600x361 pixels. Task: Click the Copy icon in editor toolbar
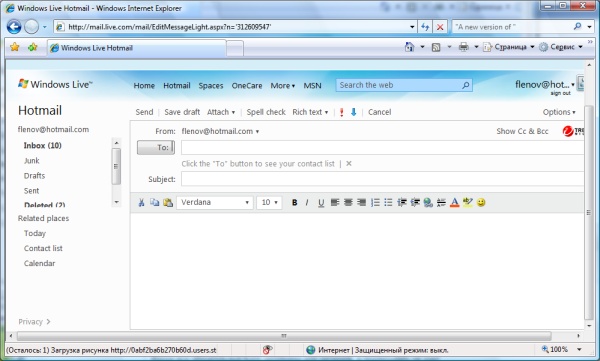(155, 202)
